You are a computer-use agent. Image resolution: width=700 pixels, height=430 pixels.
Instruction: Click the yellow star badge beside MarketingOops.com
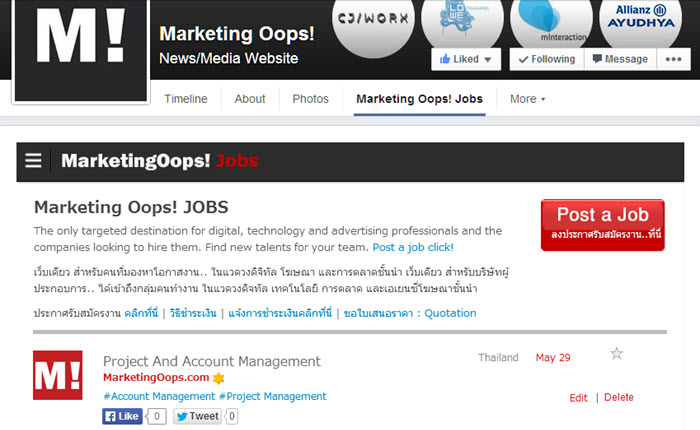point(218,378)
